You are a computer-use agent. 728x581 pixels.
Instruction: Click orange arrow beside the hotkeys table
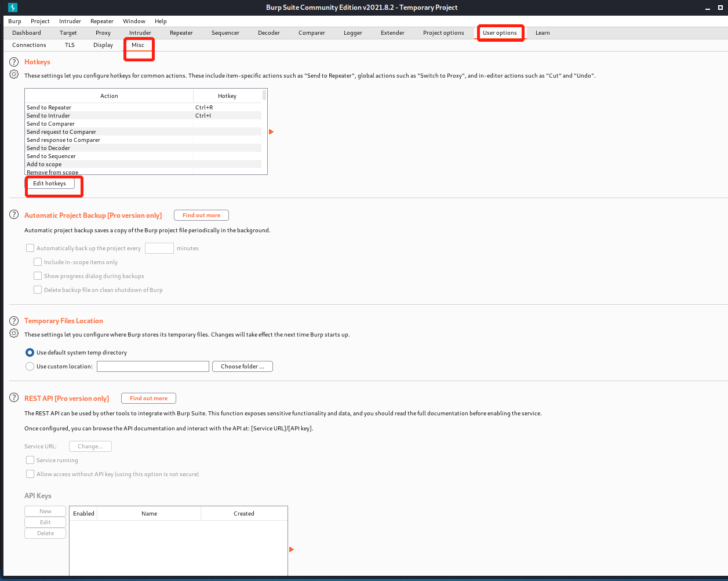click(271, 132)
